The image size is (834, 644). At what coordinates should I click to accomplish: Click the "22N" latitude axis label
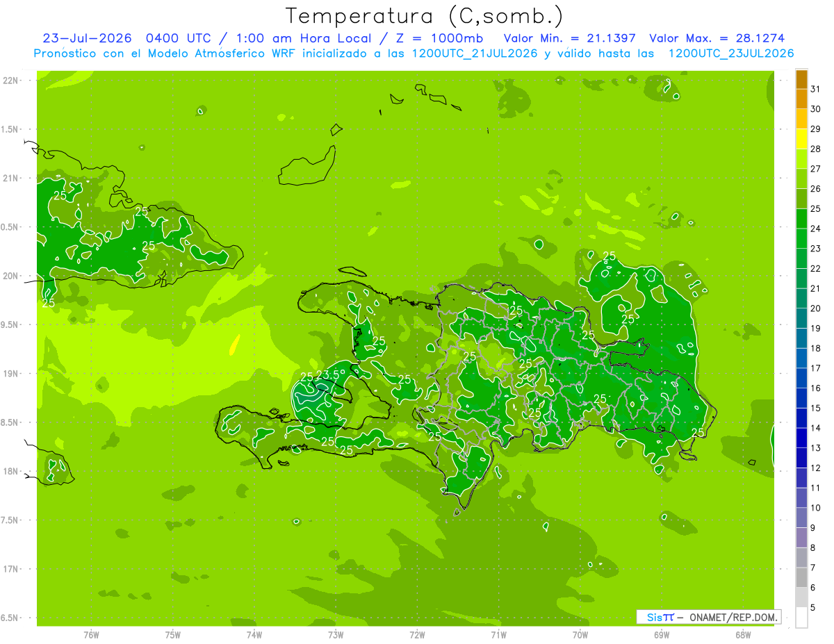click(x=11, y=81)
